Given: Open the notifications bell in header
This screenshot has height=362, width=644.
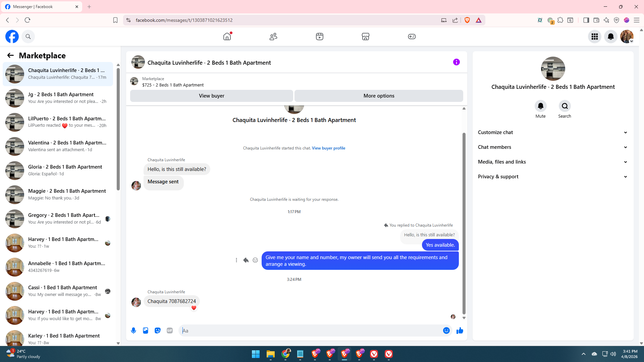Looking at the screenshot, I should (x=610, y=37).
